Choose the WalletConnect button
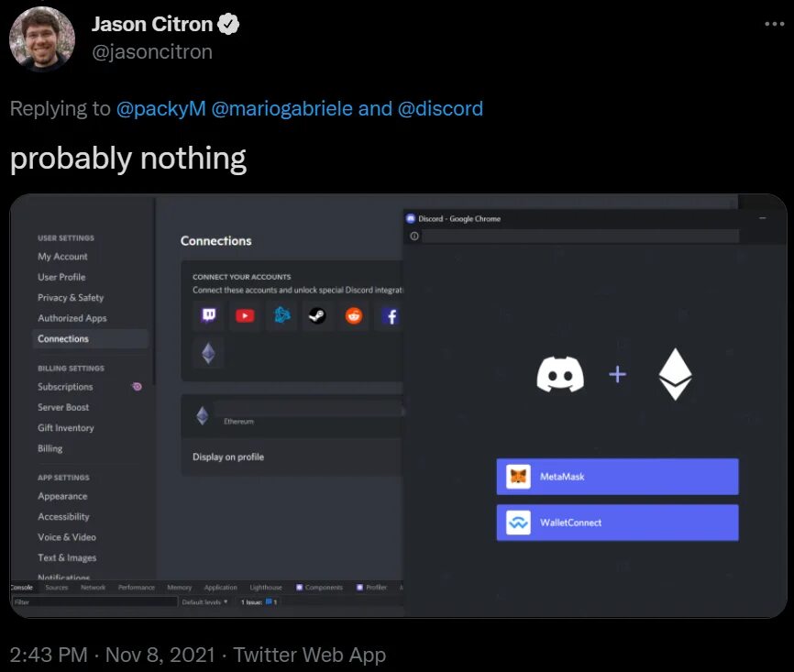 click(617, 523)
